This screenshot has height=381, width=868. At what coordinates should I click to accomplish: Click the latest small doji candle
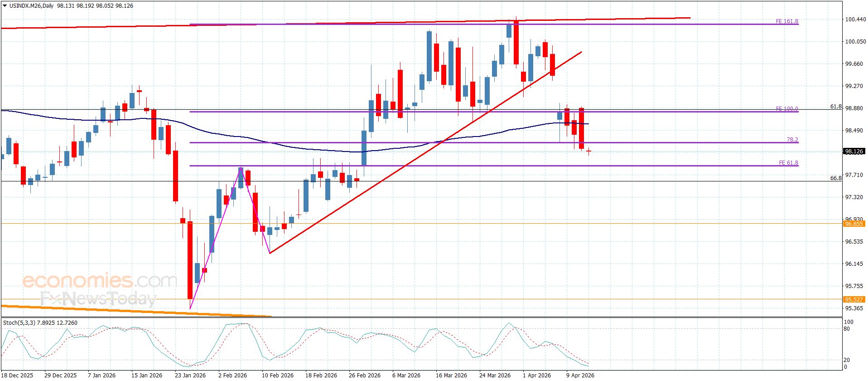(x=588, y=152)
